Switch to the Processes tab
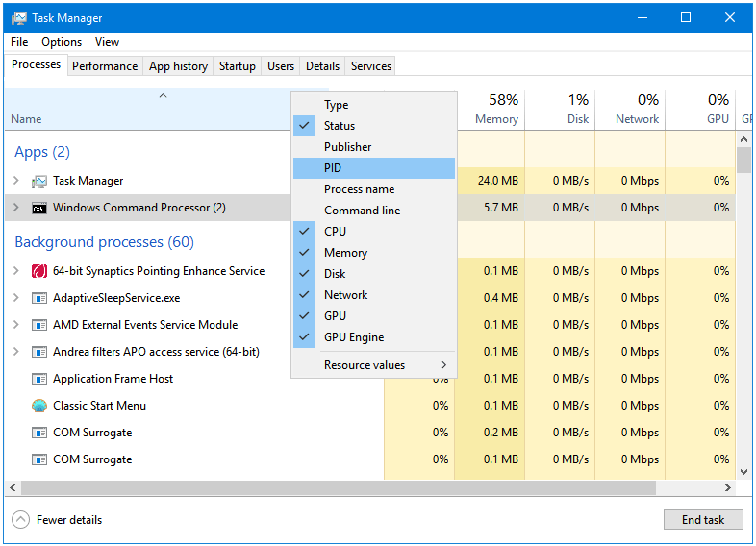The width and height of the screenshot is (756, 546). point(37,64)
